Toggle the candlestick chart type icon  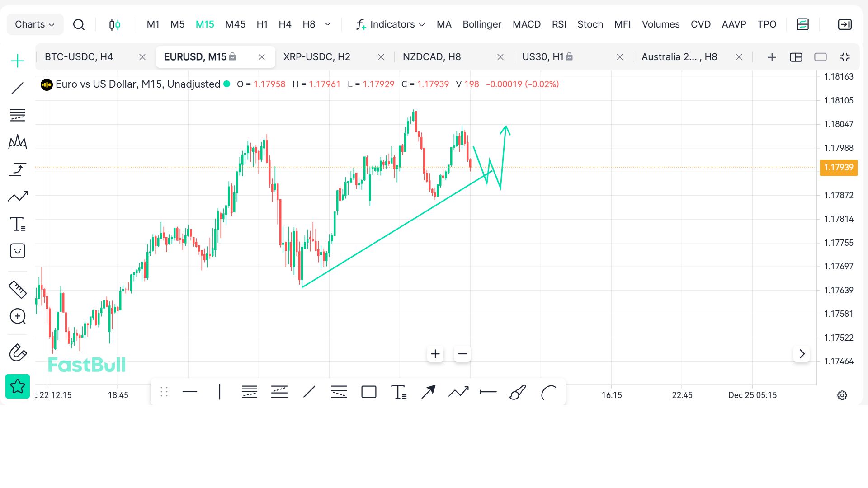coord(115,24)
